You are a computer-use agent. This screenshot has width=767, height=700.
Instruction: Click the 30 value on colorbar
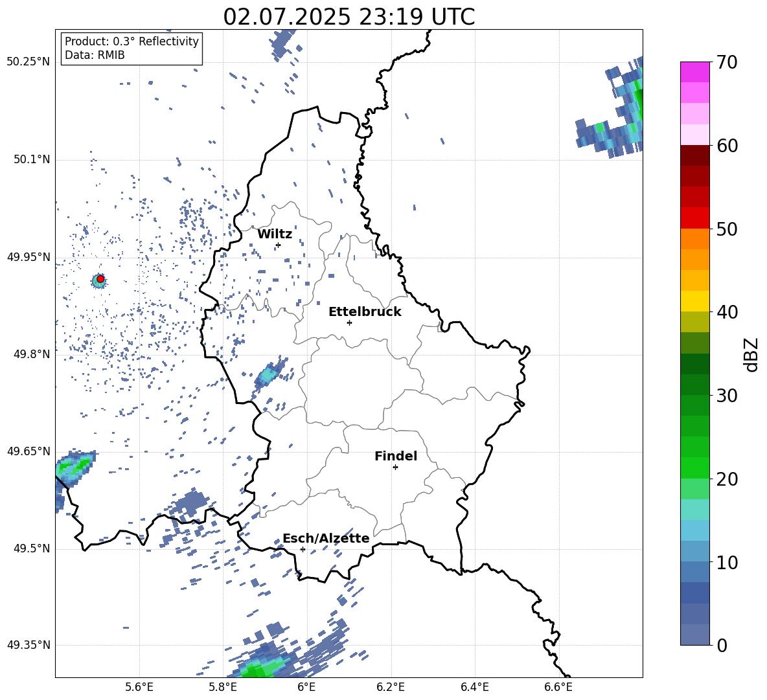[727, 396]
